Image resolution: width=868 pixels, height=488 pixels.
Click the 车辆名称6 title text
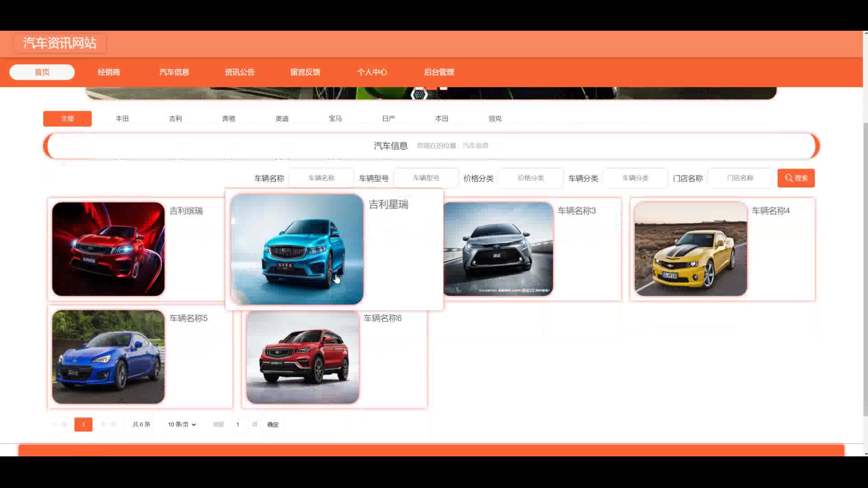coord(382,318)
